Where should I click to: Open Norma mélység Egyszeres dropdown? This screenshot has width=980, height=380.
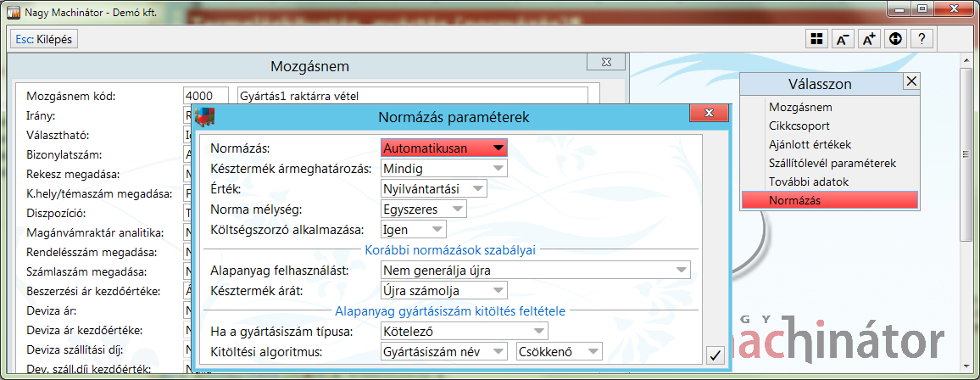pyautogui.click(x=423, y=209)
